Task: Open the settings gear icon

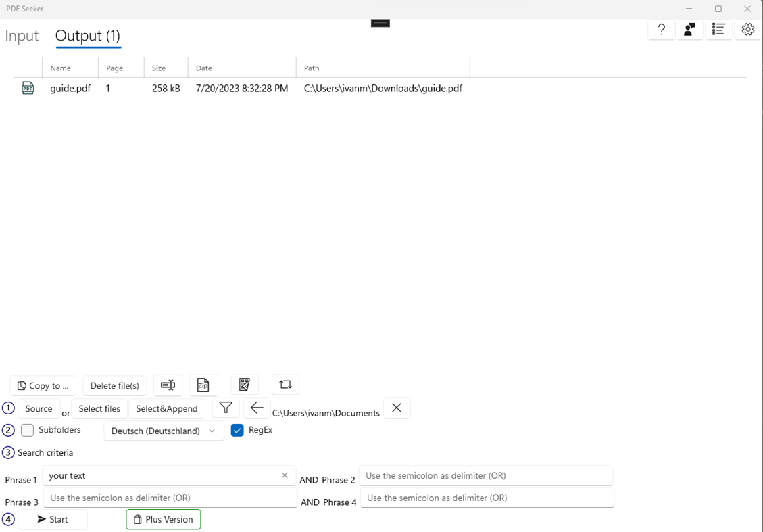Action: click(747, 29)
